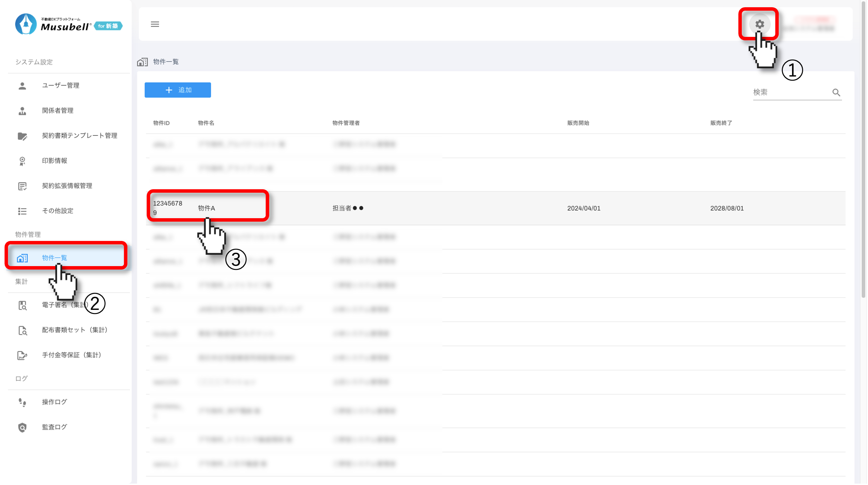This screenshot has height=485, width=868.
Task: Open 配布書類セット（集計） menu item
Action: tap(75, 330)
